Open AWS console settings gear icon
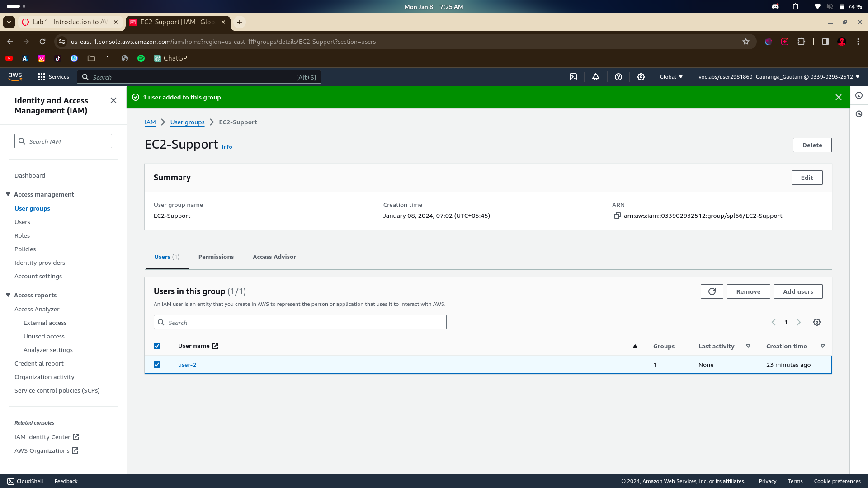The height and width of the screenshot is (488, 868). pos(641,77)
